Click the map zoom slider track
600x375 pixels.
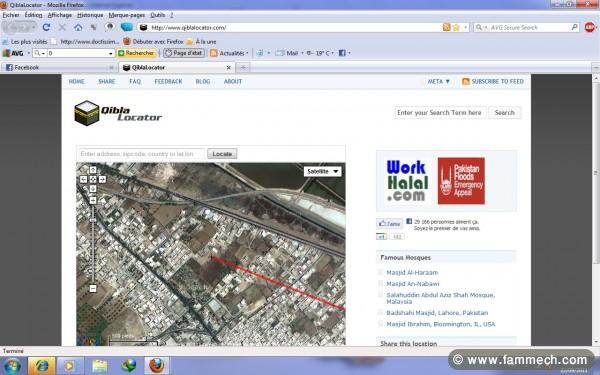93,244
